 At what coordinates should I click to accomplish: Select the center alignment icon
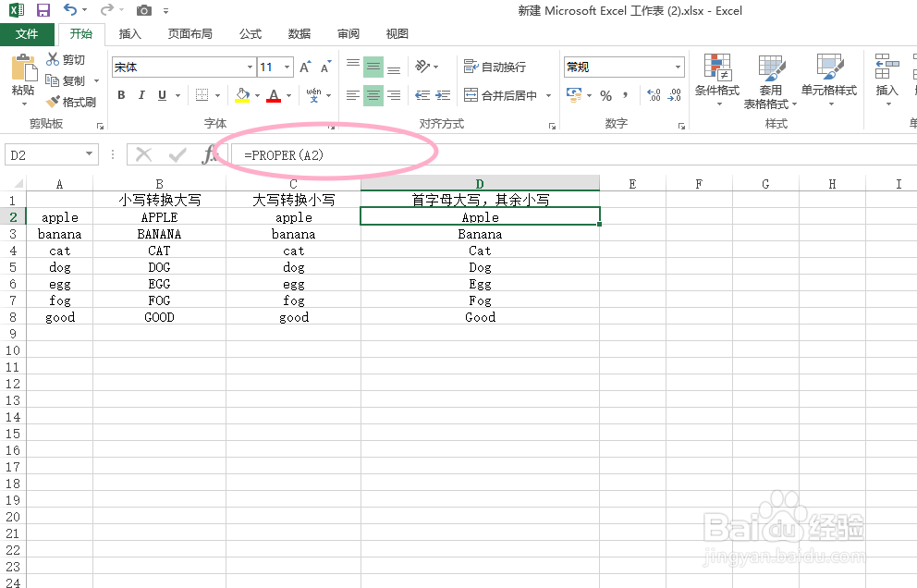[x=373, y=95]
